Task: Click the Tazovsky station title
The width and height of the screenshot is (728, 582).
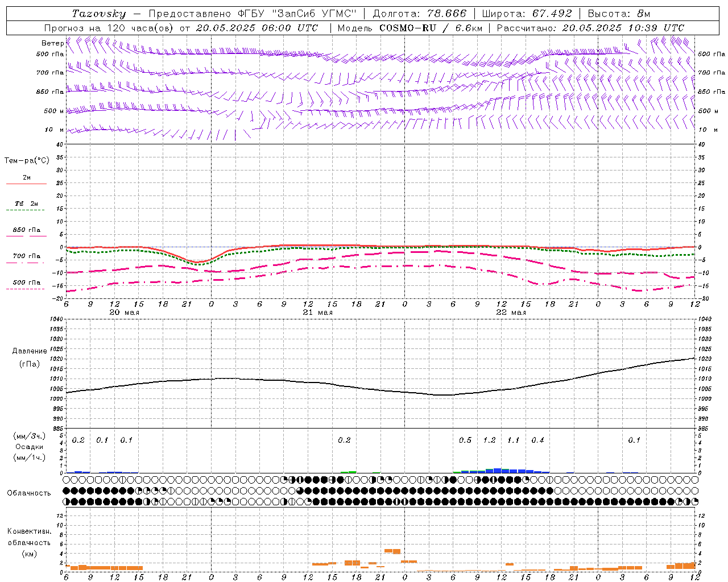Action: coord(99,13)
